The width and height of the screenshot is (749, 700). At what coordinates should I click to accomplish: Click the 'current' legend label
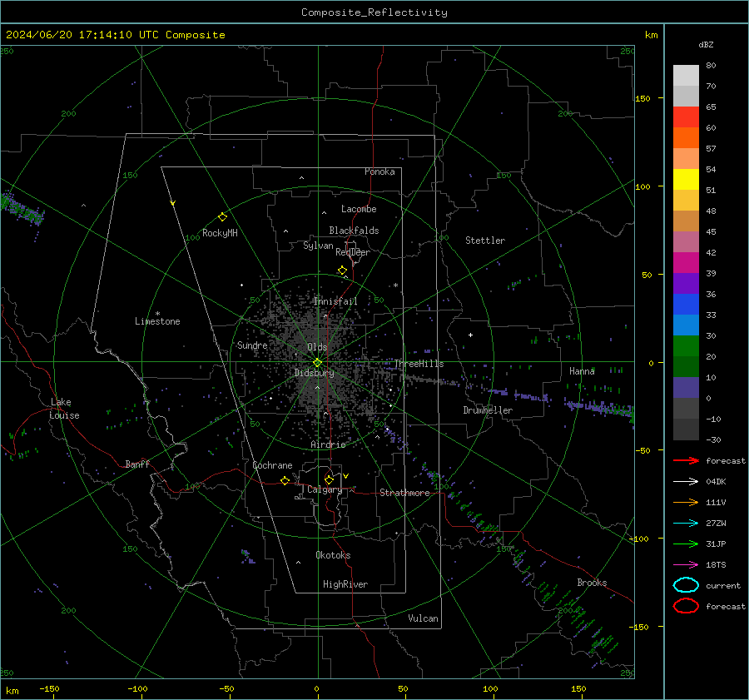coord(723,586)
